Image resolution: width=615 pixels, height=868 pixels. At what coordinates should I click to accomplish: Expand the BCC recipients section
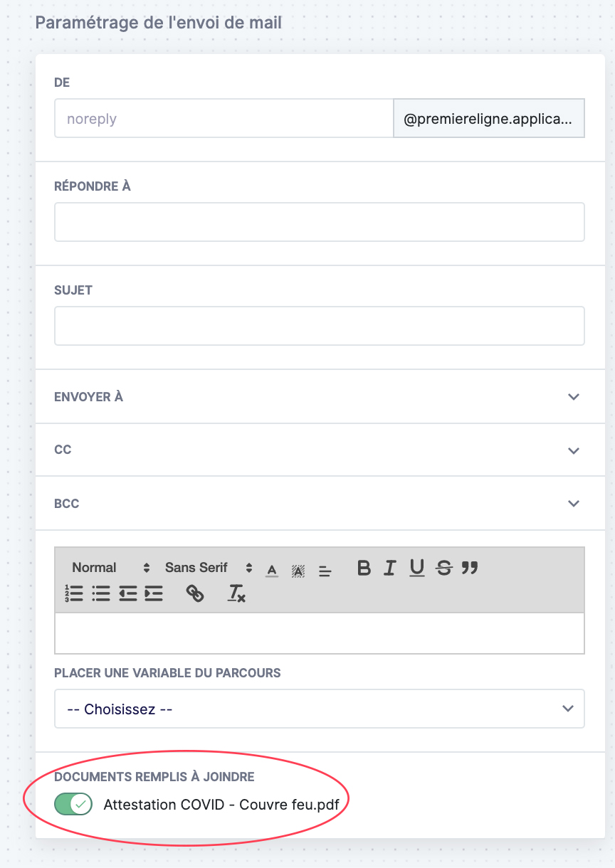pyautogui.click(x=320, y=503)
